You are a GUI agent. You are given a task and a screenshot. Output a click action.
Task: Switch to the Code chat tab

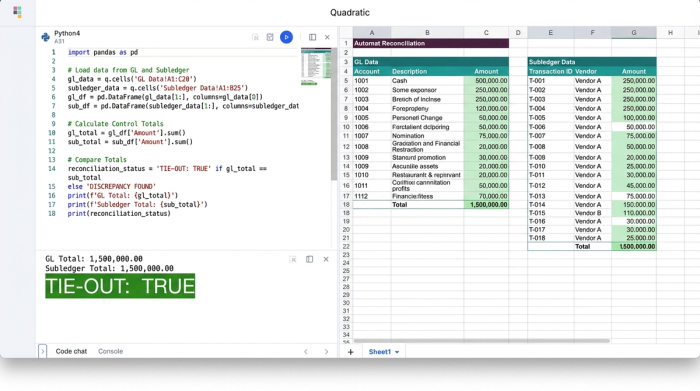pyautogui.click(x=71, y=351)
